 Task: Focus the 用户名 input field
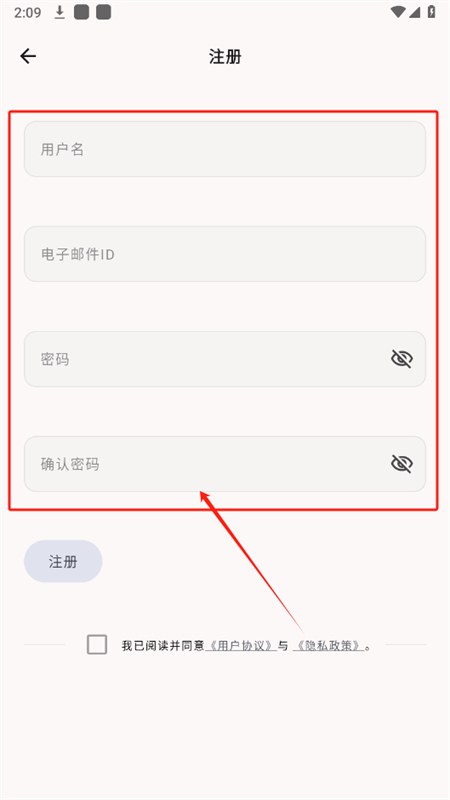click(x=225, y=149)
